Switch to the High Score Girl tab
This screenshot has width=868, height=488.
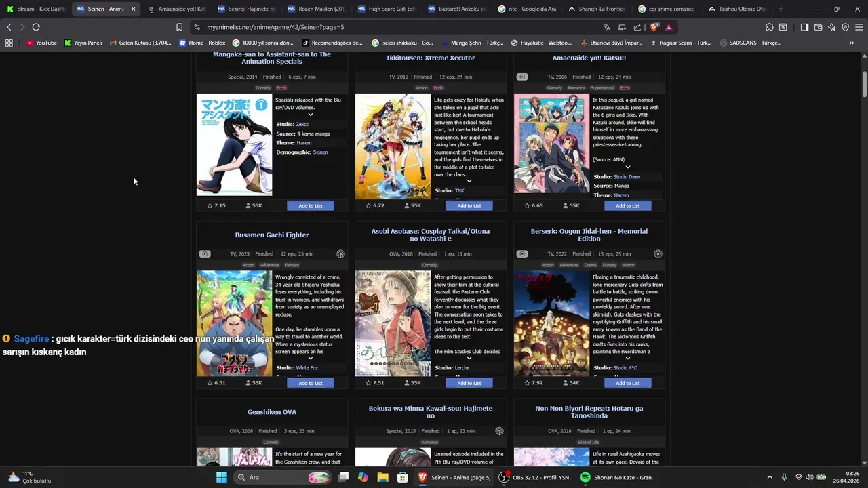pos(387,9)
